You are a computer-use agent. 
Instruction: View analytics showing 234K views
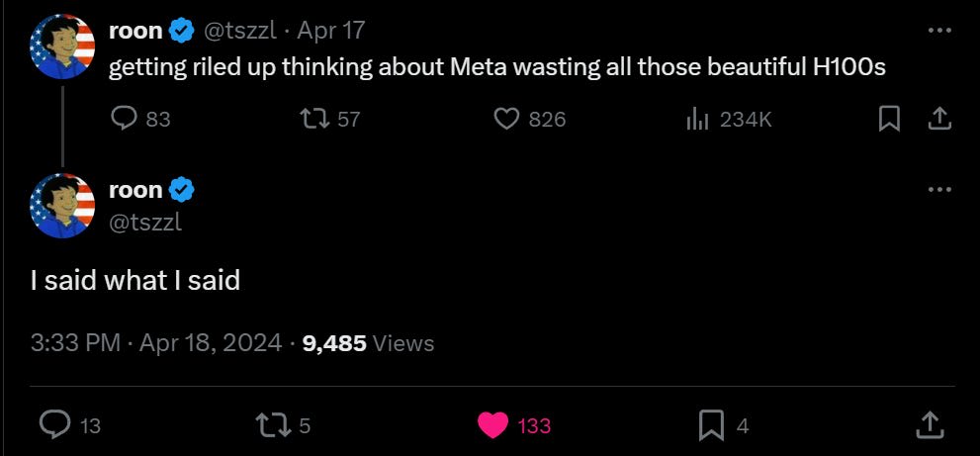(698, 120)
